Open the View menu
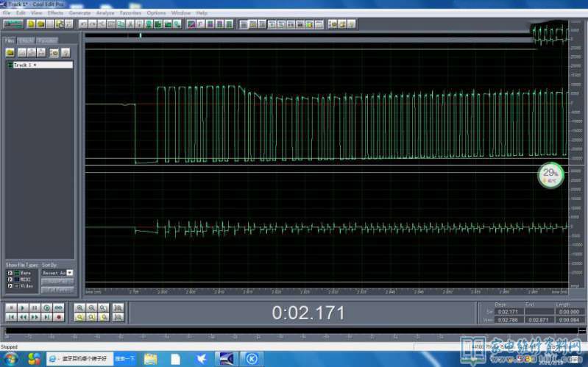588x367 pixels. tap(36, 13)
